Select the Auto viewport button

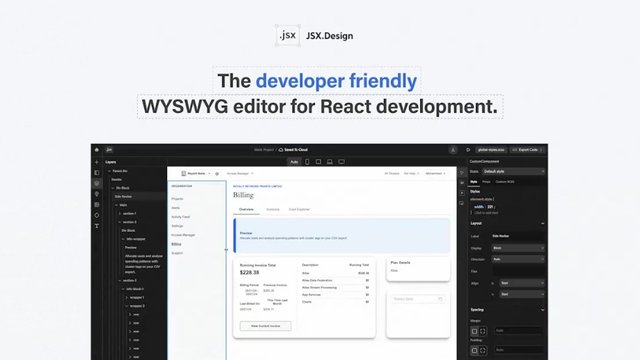pyautogui.click(x=294, y=162)
